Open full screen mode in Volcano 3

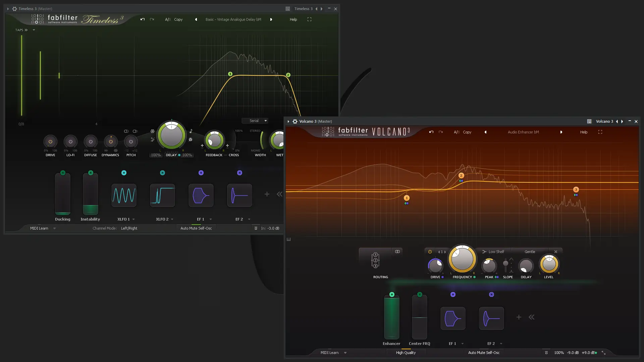[600, 132]
